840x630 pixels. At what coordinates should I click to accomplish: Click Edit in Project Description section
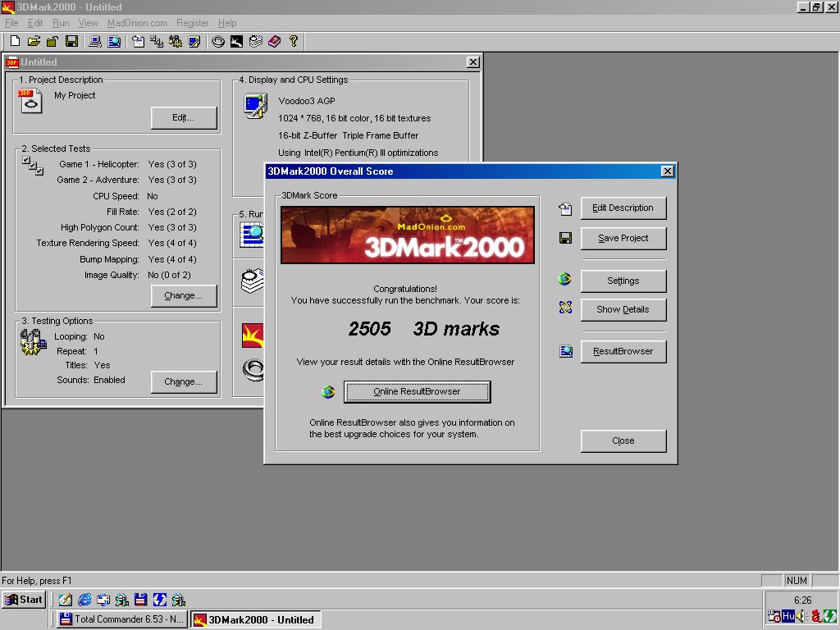click(183, 118)
